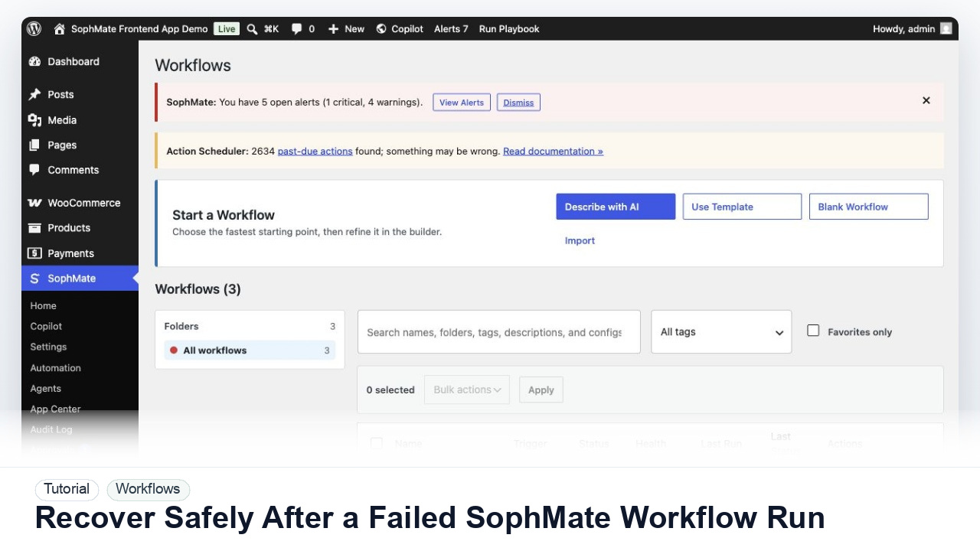This screenshot has width=980, height=551.
Task: Open the past-due actions link
Action: (315, 152)
